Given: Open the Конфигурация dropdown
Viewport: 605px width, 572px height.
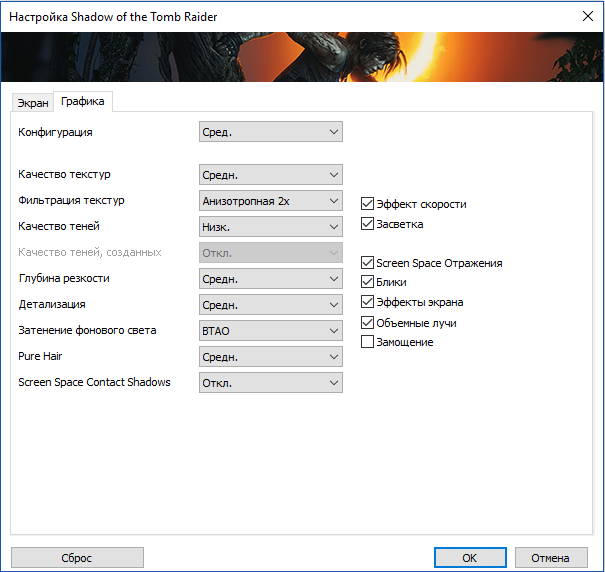Looking at the screenshot, I should point(271,132).
